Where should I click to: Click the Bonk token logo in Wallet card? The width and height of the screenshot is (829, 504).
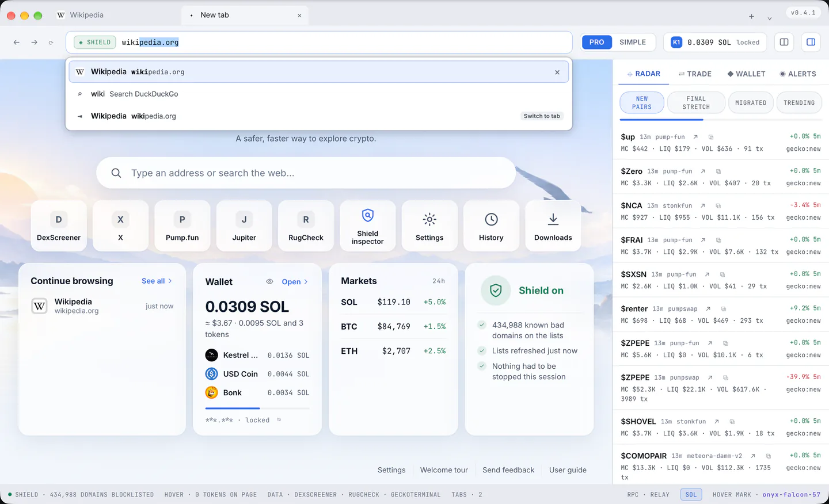point(212,392)
